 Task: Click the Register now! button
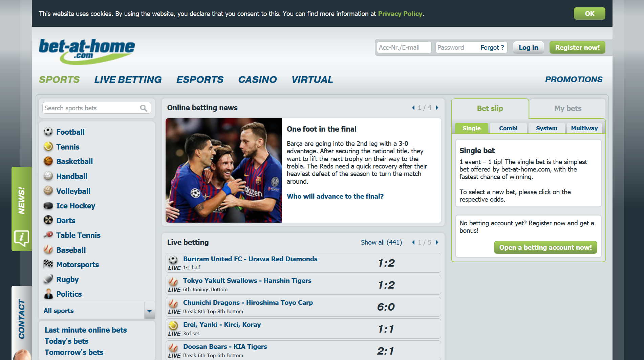click(x=577, y=47)
